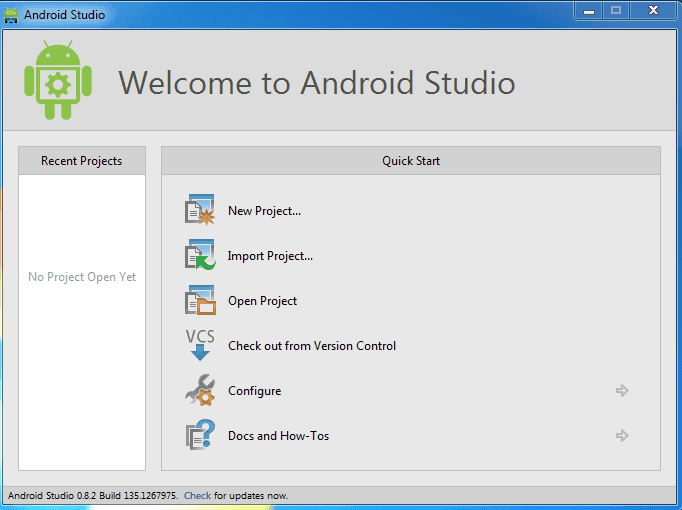Viewport: 682px width, 510px height.
Task: Click the Open Project folder icon
Action: [200, 300]
